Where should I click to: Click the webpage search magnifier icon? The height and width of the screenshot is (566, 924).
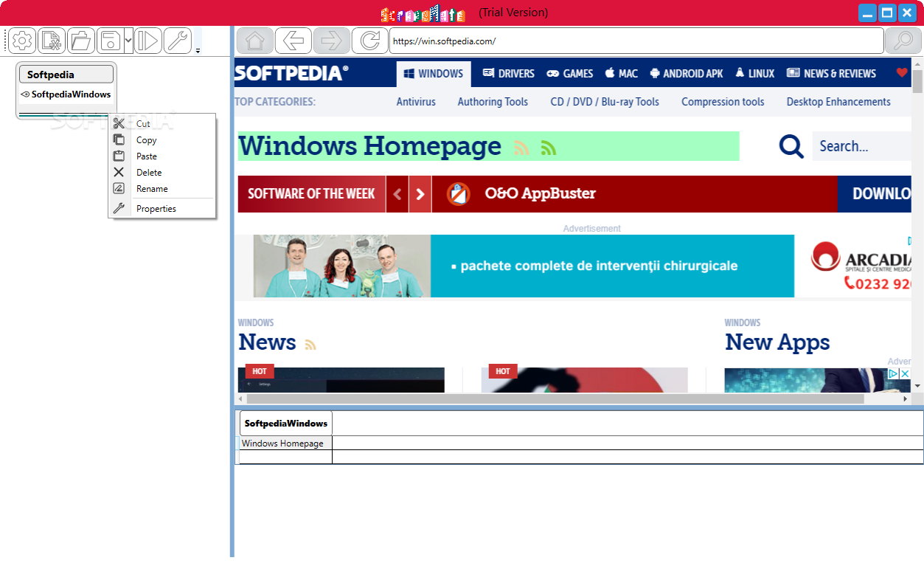tap(791, 146)
